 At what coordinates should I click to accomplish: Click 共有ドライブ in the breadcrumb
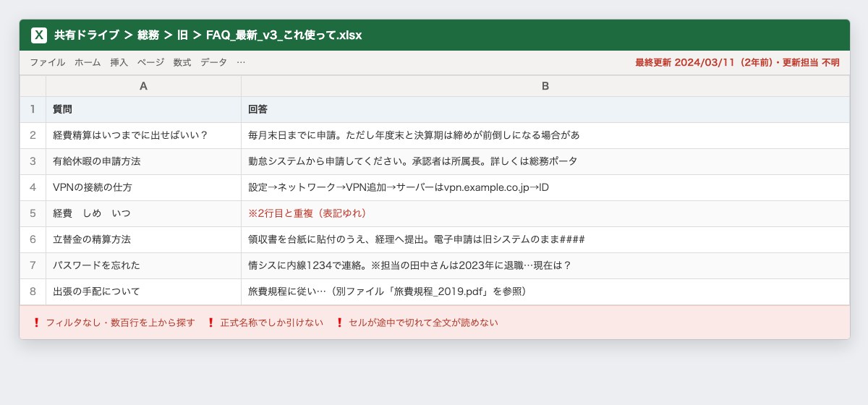pos(86,35)
